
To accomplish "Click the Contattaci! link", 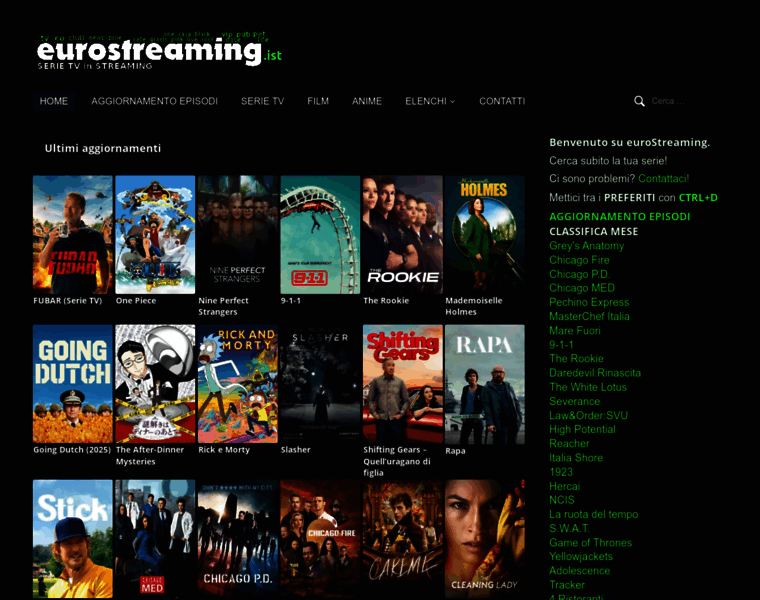I will pyautogui.click(x=664, y=178).
